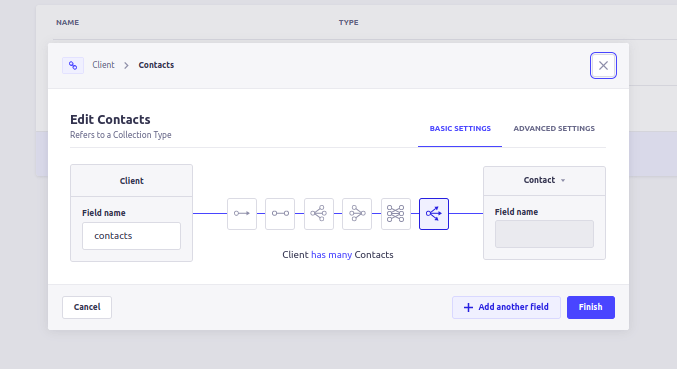Switch to the Advanced Settings tab
Image resolution: width=677 pixels, height=369 pixels.
[554, 129]
